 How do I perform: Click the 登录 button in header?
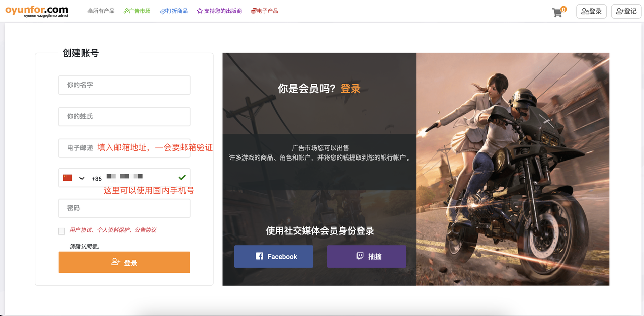click(591, 11)
